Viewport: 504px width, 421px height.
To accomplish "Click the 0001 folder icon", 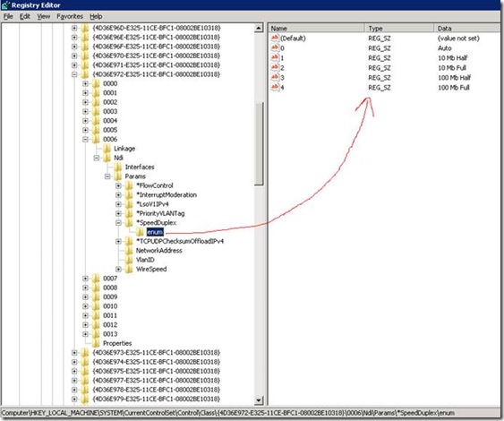I will click(x=96, y=93).
